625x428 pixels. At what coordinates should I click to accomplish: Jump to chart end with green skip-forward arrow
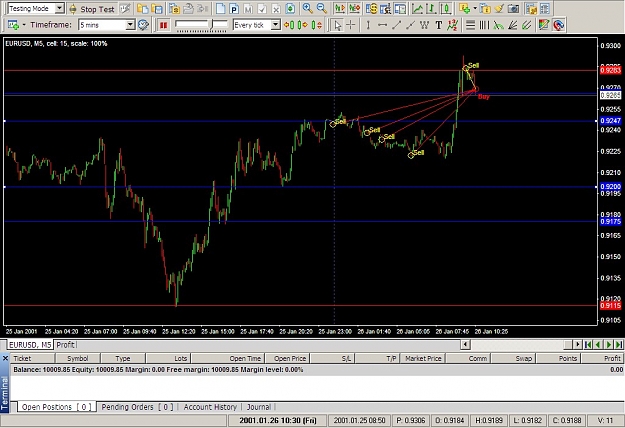(619, 345)
